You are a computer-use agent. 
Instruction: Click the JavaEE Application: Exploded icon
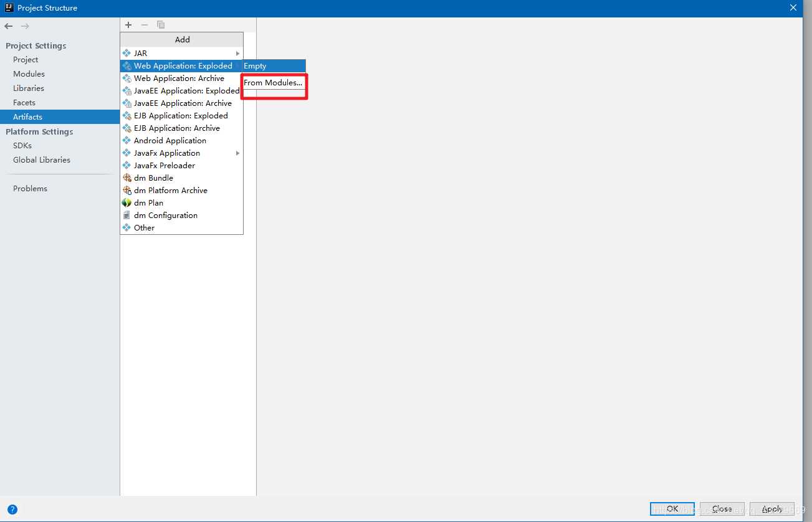pos(127,91)
